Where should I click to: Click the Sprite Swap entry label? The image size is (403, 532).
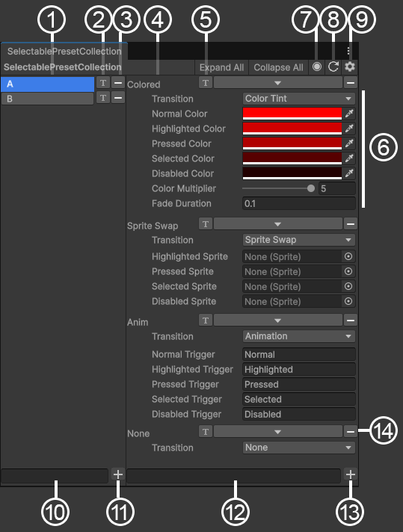click(153, 226)
